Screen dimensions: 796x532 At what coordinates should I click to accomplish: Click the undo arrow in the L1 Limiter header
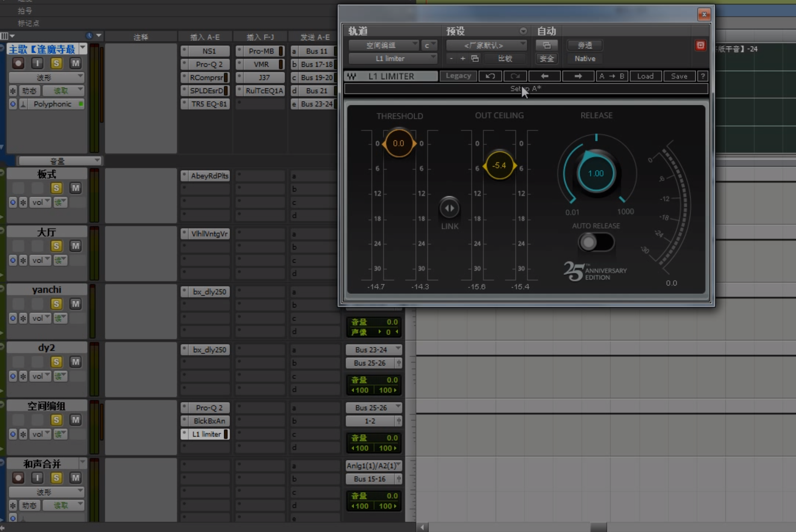point(490,76)
